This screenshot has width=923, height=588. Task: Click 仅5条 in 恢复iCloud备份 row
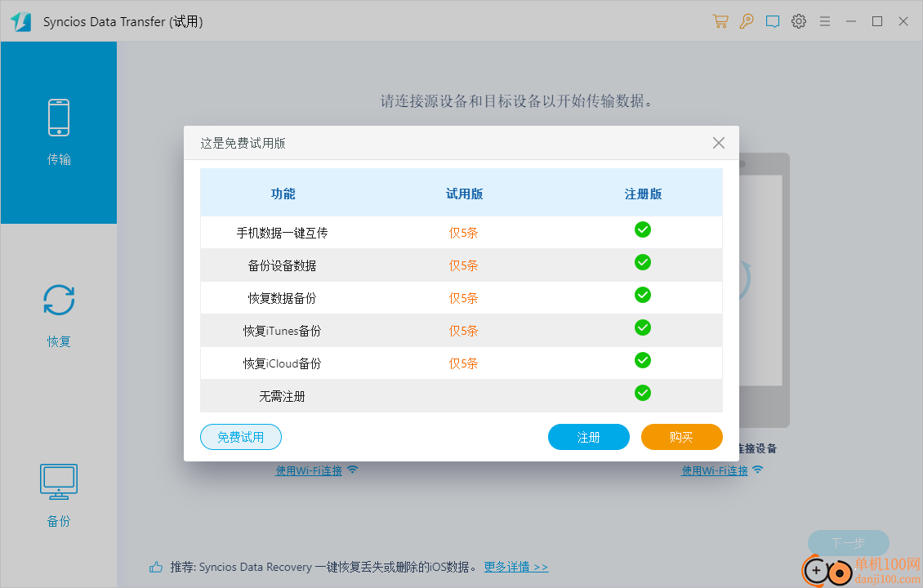pos(463,363)
